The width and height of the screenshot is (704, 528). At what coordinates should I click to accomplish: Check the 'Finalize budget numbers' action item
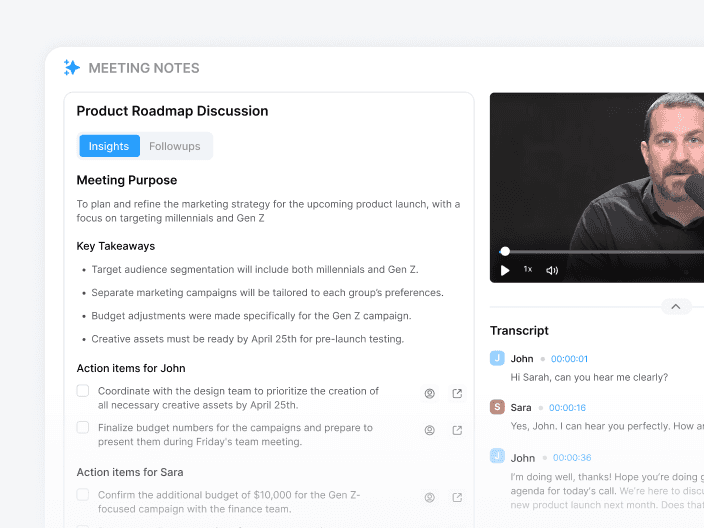pos(83,427)
